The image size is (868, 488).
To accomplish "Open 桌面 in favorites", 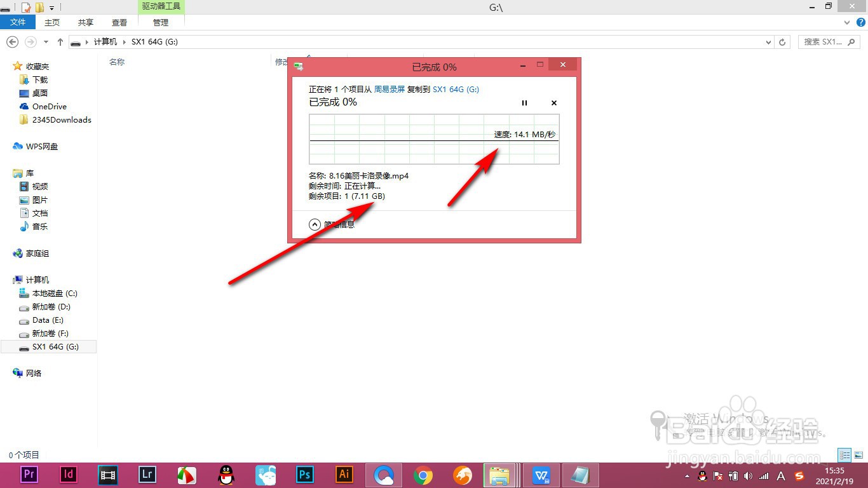I will pyautogui.click(x=40, y=93).
